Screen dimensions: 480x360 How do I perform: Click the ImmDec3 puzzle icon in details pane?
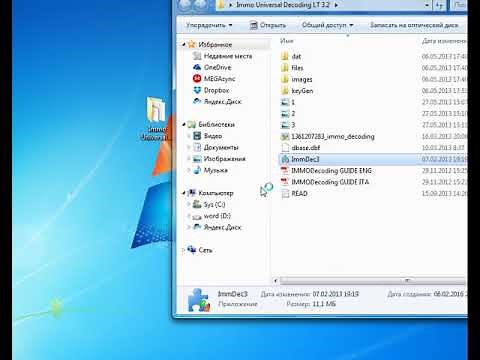[199, 300]
